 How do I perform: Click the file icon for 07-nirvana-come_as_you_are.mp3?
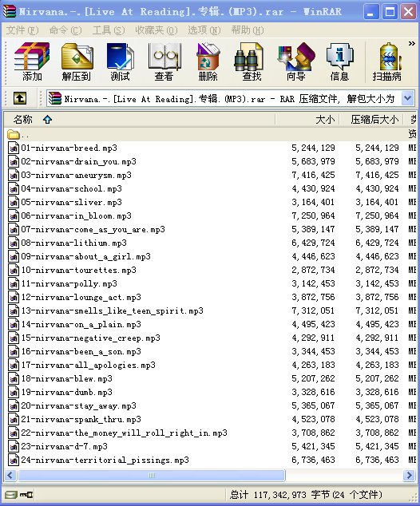[x=14, y=229]
